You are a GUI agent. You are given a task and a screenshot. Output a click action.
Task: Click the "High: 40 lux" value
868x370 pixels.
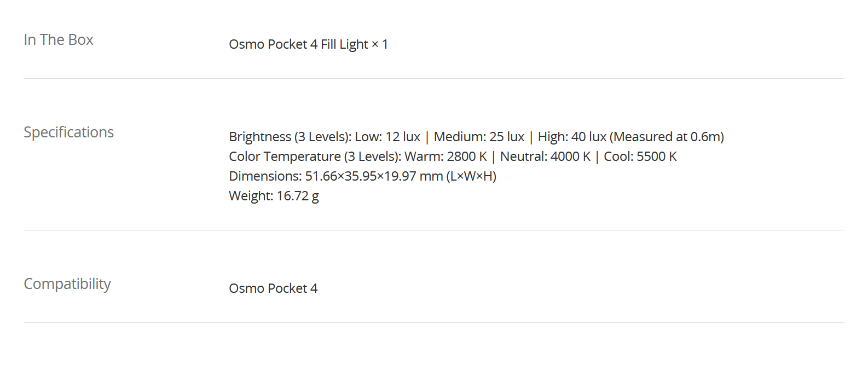click(x=572, y=137)
